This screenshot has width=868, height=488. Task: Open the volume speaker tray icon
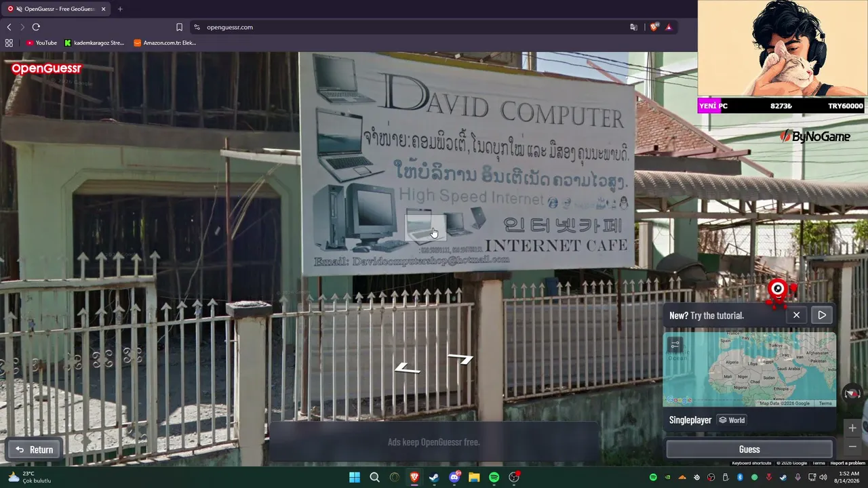coord(824,477)
